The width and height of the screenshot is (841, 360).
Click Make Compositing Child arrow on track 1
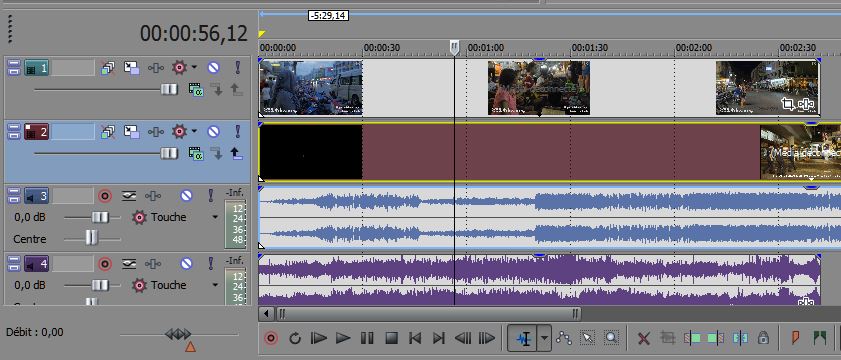216,90
